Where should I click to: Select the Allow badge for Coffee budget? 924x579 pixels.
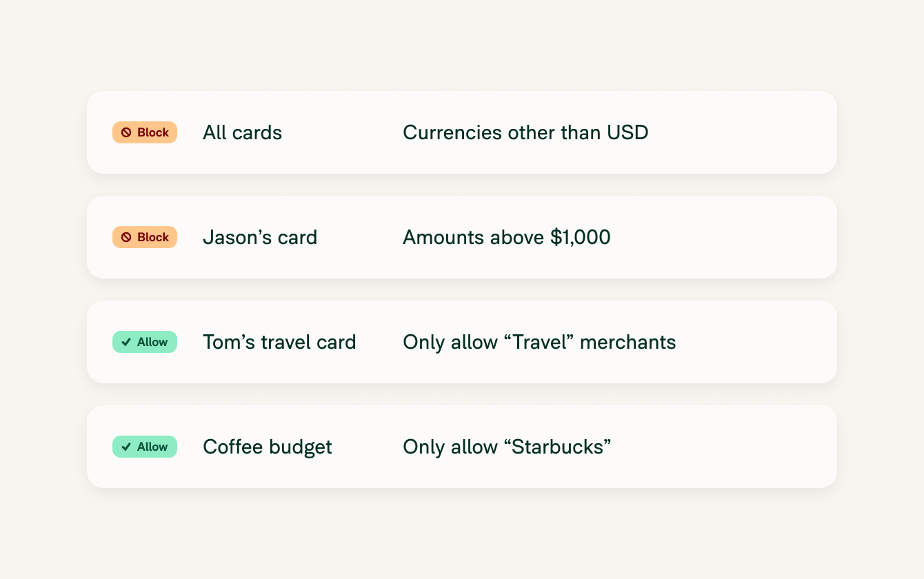click(x=145, y=447)
